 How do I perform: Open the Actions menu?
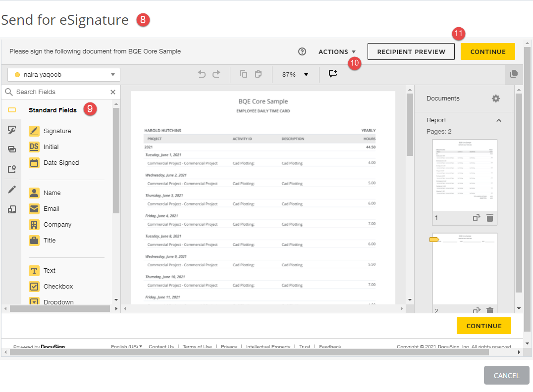coord(337,51)
